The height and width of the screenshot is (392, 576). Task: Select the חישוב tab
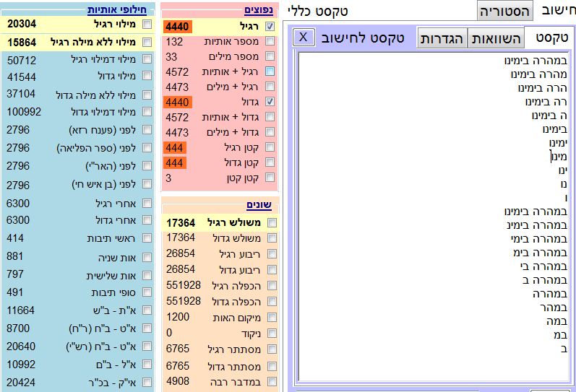point(558,11)
